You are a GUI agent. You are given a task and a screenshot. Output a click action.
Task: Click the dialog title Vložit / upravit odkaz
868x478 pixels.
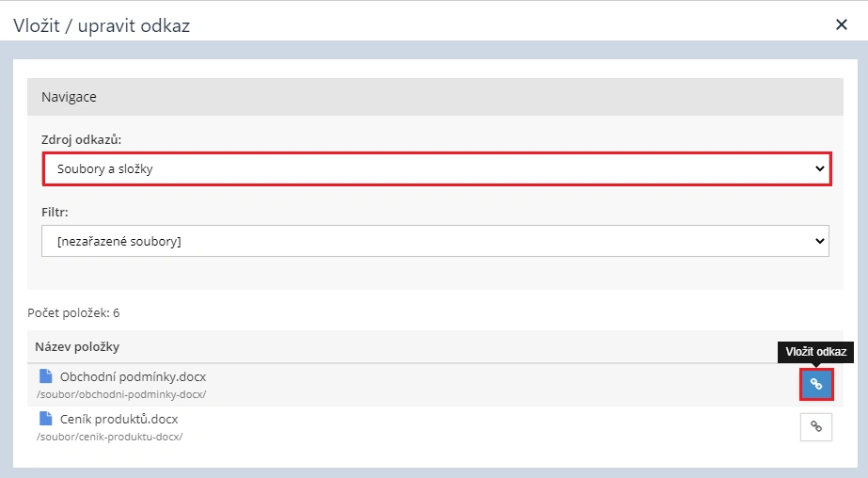coord(102,25)
